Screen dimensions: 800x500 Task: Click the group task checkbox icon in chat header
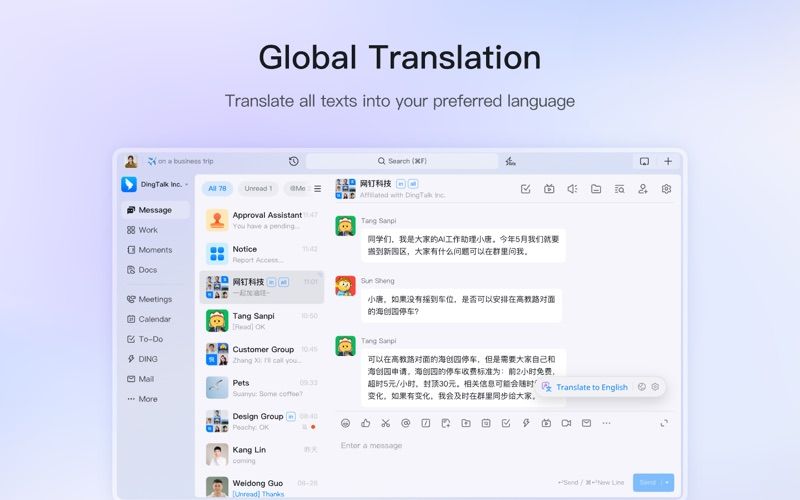(x=526, y=189)
